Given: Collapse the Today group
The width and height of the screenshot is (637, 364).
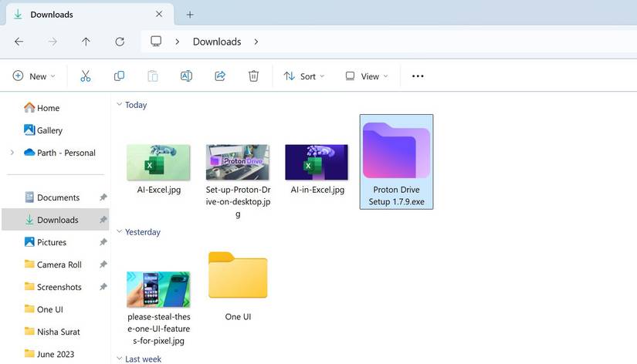Looking at the screenshot, I should [x=120, y=104].
